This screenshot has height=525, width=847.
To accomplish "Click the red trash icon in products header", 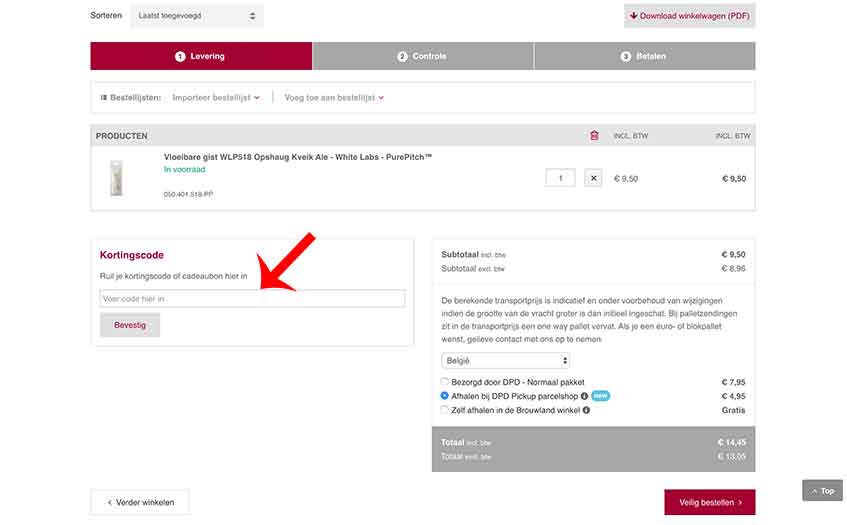I will pos(594,135).
